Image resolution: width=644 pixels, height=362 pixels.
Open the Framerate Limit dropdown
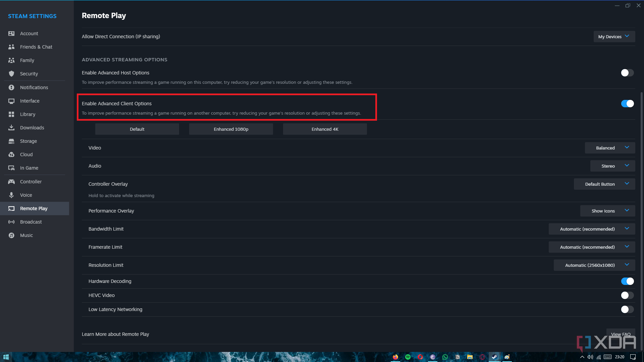click(592, 247)
